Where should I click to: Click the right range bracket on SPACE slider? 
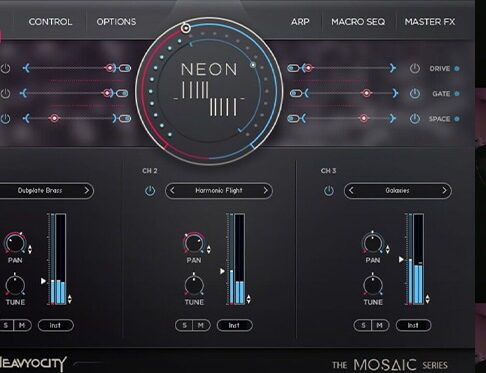click(393, 118)
